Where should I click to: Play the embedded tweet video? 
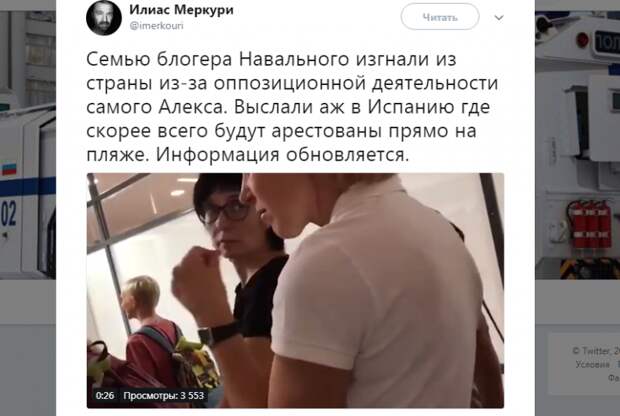(x=295, y=291)
